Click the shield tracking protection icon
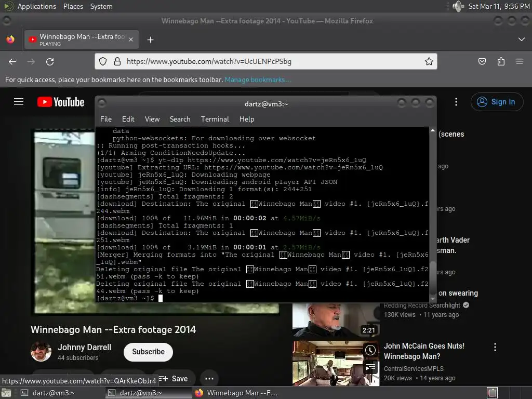This screenshot has width=532, height=399. click(x=103, y=61)
